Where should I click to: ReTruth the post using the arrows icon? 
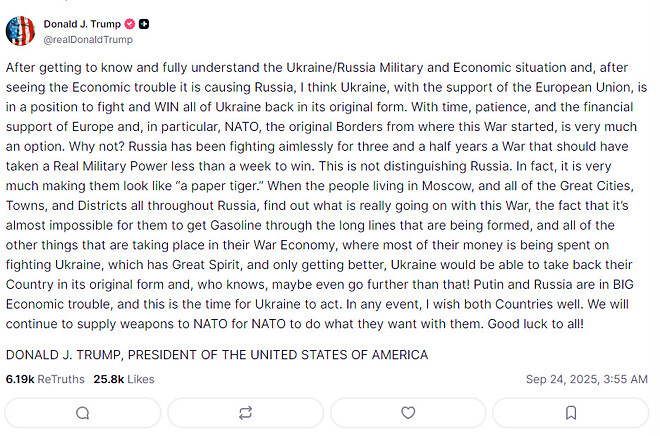[x=245, y=412]
